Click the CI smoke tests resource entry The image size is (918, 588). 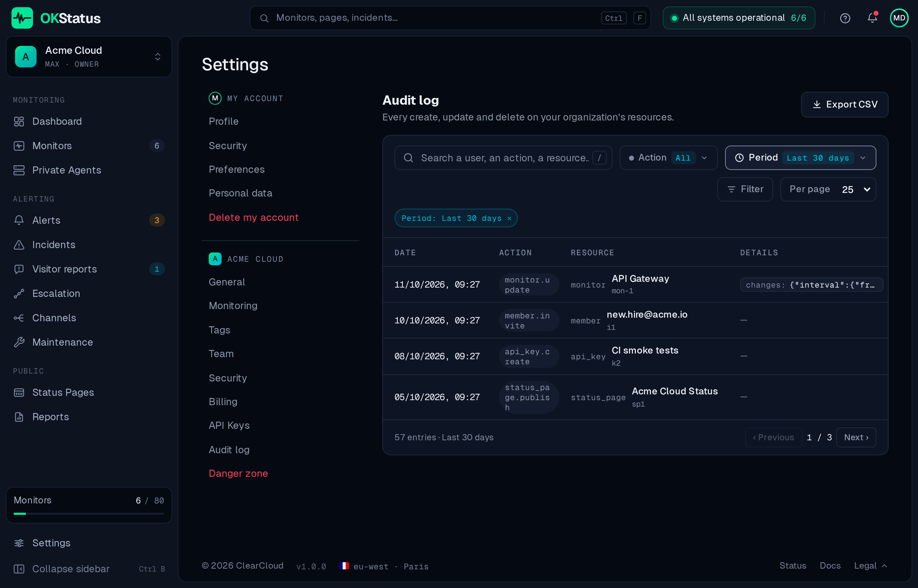(x=645, y=351)
